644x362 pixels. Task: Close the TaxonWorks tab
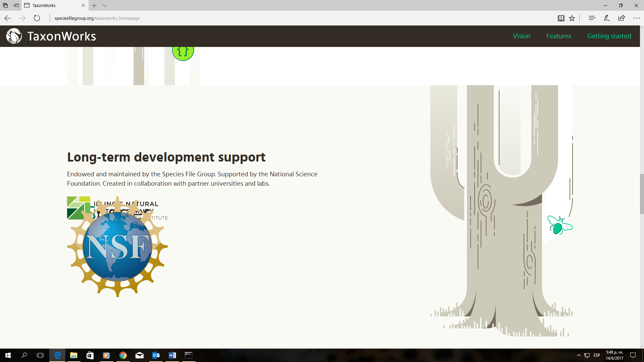tap(83, 5)
